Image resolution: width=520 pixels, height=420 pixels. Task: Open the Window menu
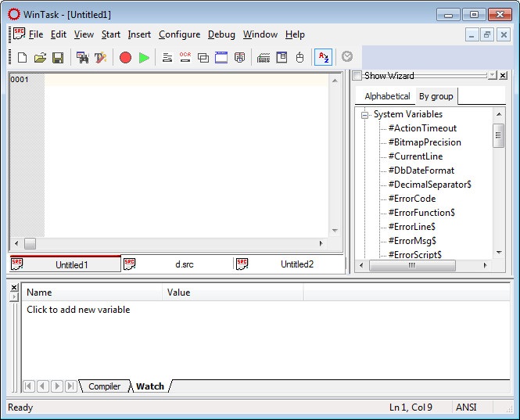click(260, 34)
